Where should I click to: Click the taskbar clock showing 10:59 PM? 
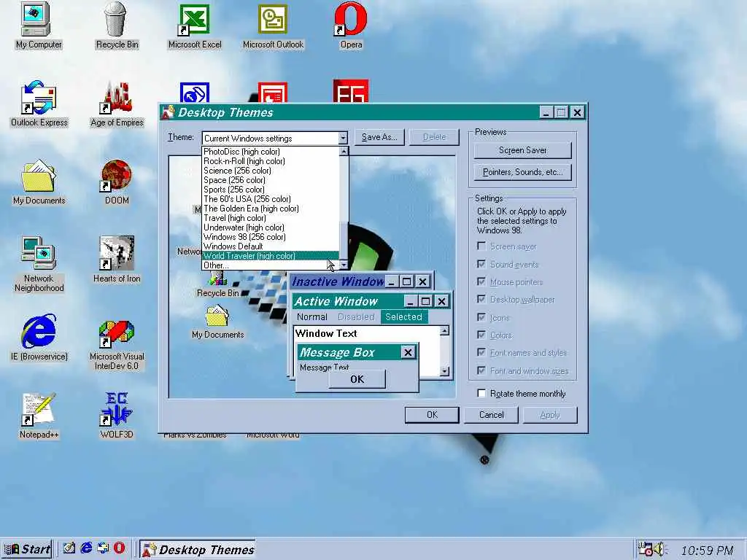tap(706, 550)
